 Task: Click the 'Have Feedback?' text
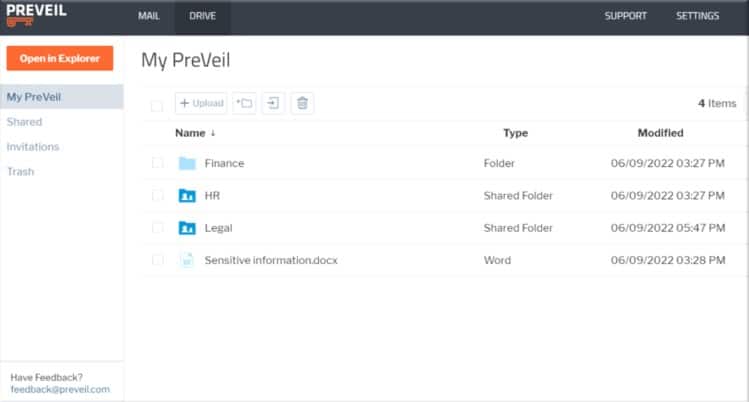(46, 378)
